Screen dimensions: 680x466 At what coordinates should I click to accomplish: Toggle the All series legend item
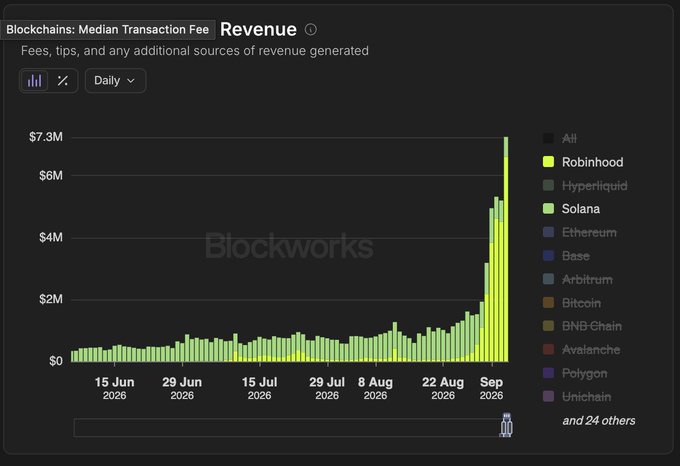click(x=560, y=139)
